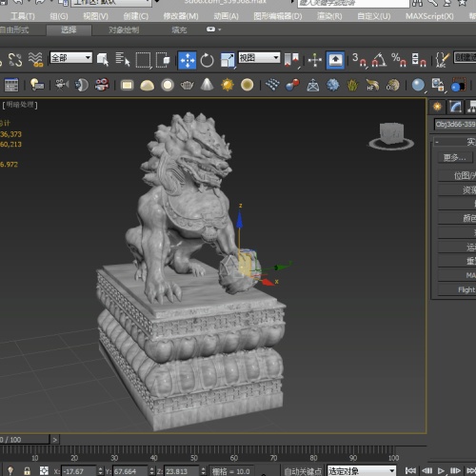Screen dimensions: 476x476
Task: Click the HF hair and fur icon
Action: pos(372,85)
